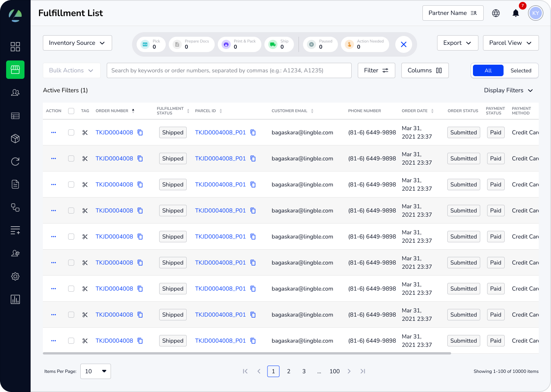Image resolution: width=551 pixels, height=392 pixels.
Task: Open parcel link TKJD0004008_P01 in first row
Action: coord(220,132)
